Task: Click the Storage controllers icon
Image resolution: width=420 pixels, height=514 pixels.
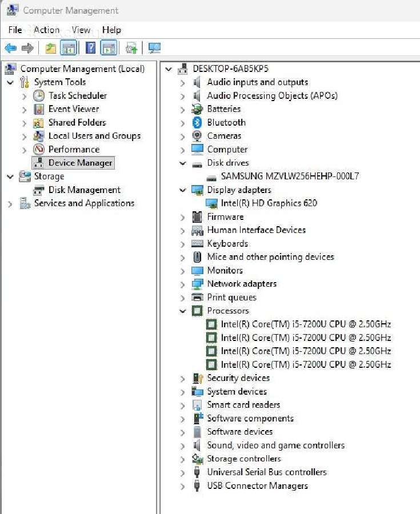Action: 197,459
